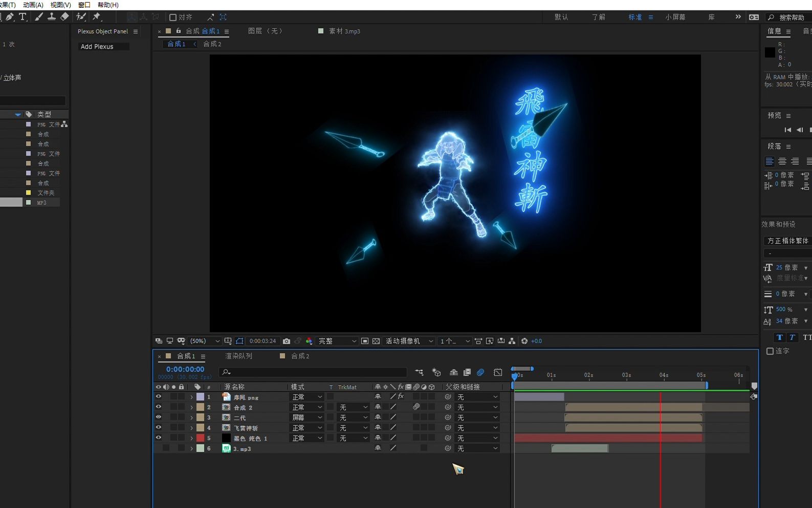Switch to the 默认 workspace

tap(561, 17)
